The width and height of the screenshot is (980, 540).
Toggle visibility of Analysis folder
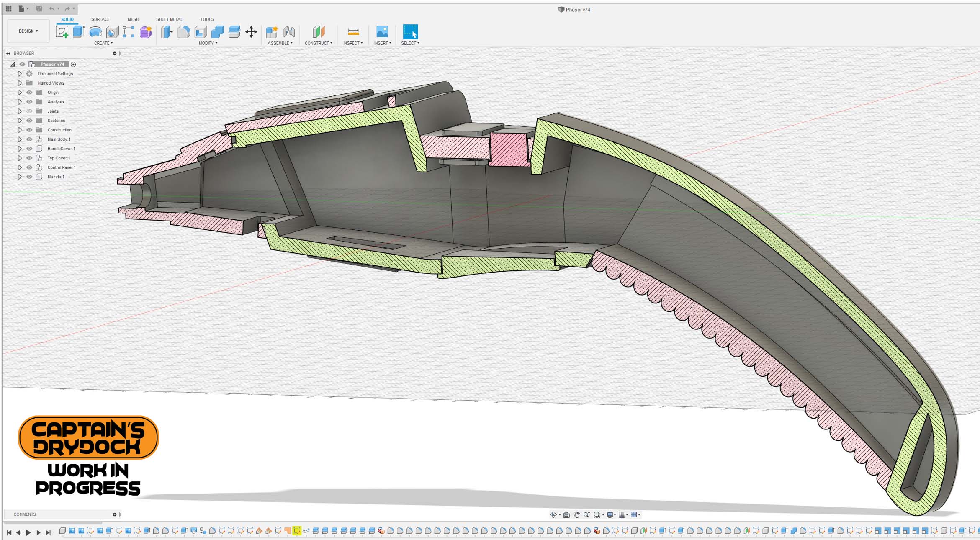pyautogui.click(x=29, y=102)
